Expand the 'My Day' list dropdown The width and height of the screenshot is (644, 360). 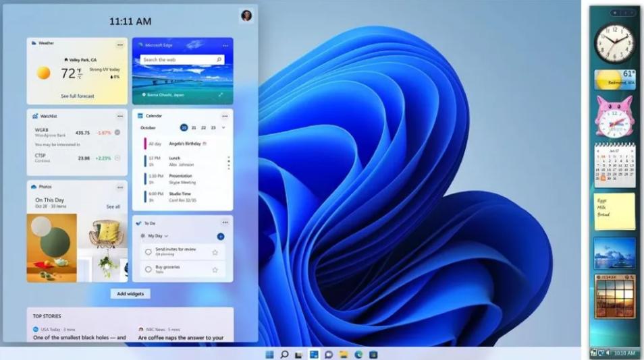166,236
